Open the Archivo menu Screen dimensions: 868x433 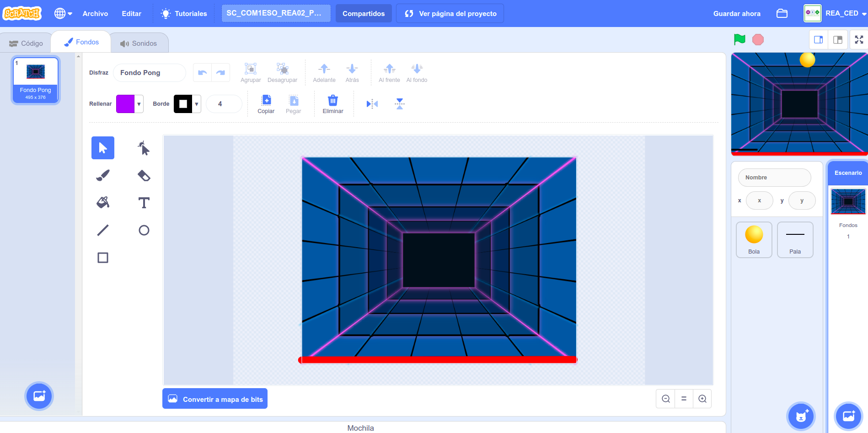[95, 14]
